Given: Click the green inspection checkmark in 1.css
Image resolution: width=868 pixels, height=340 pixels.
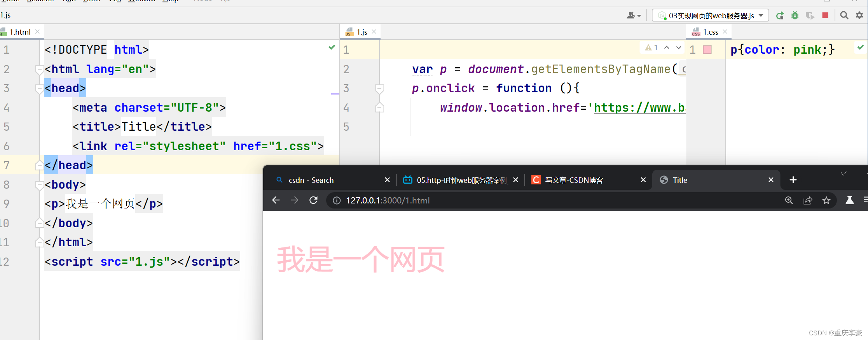Looking at the screenshot, I should click(x=860, y=47).
